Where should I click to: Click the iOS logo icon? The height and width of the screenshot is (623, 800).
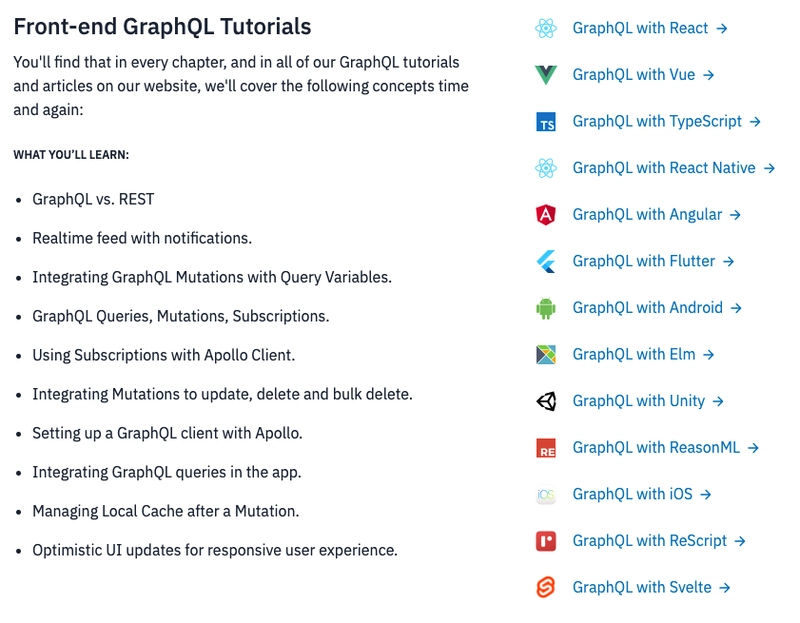545,494
